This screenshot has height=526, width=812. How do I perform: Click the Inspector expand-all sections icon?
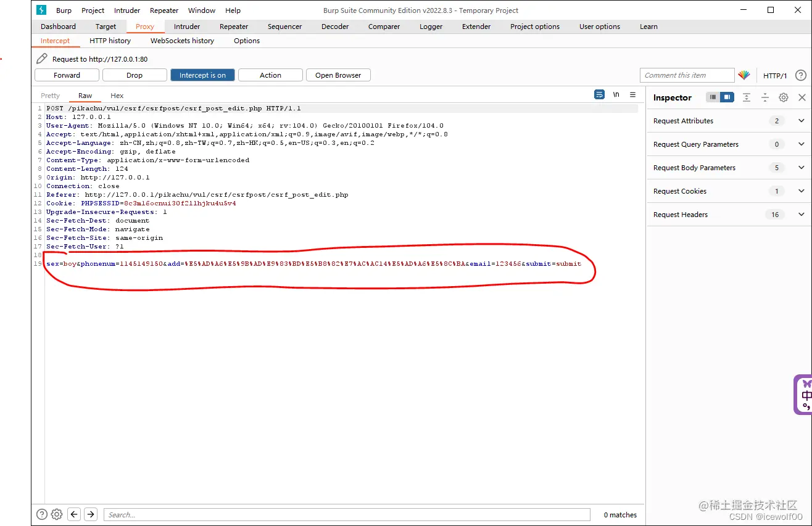(x=747, y=97)
